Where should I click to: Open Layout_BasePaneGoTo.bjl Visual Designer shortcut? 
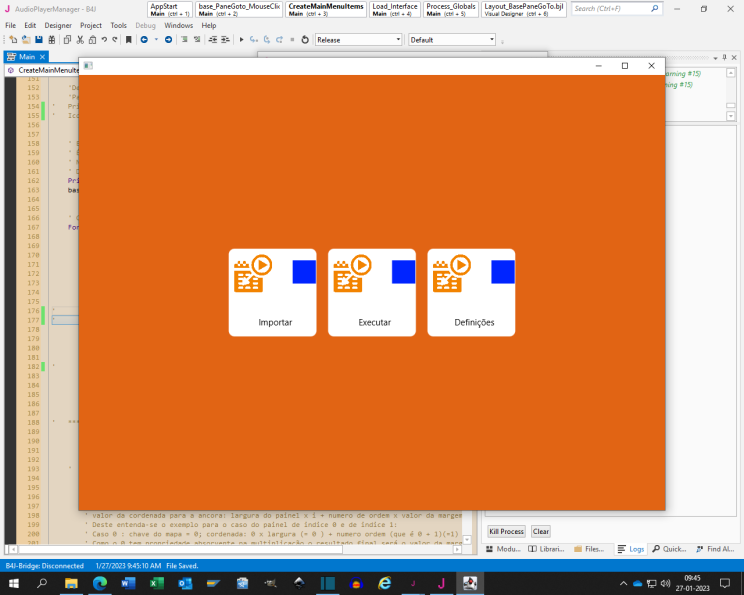pyautogui.click(x=524, y=9)
